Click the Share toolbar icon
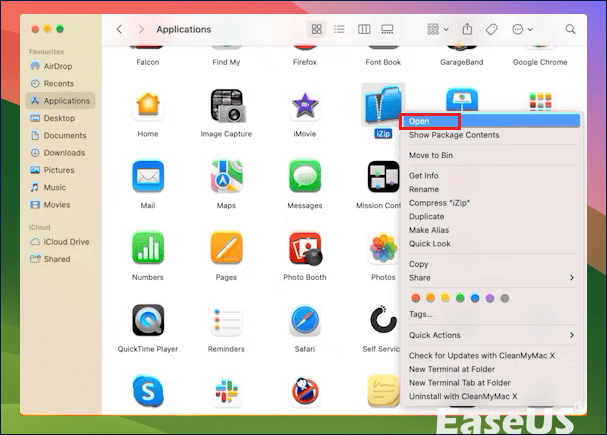 (466, 30)
